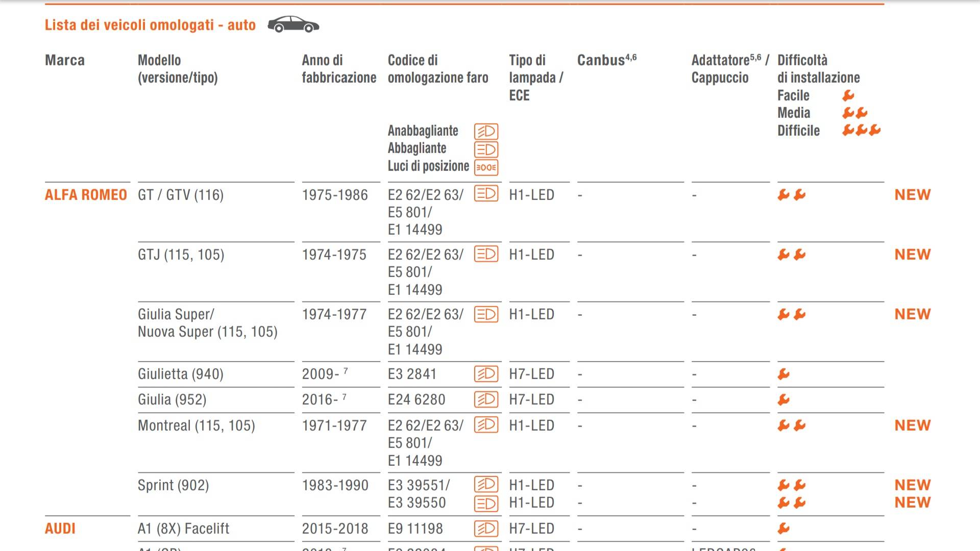Click 'H1-LED' in the GT / GTV row
Viewport: 980px width, 551px height.
coord(532,195)
